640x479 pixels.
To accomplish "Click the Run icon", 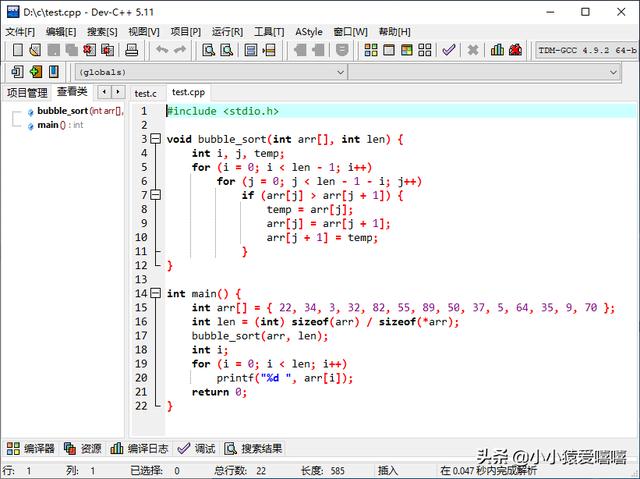I will (389, 50).
